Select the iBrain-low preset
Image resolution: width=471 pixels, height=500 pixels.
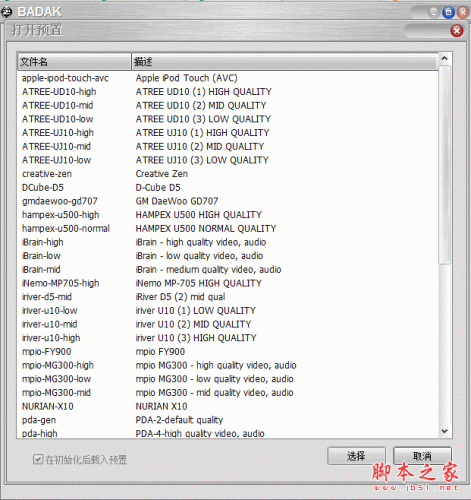coord(41,256)
